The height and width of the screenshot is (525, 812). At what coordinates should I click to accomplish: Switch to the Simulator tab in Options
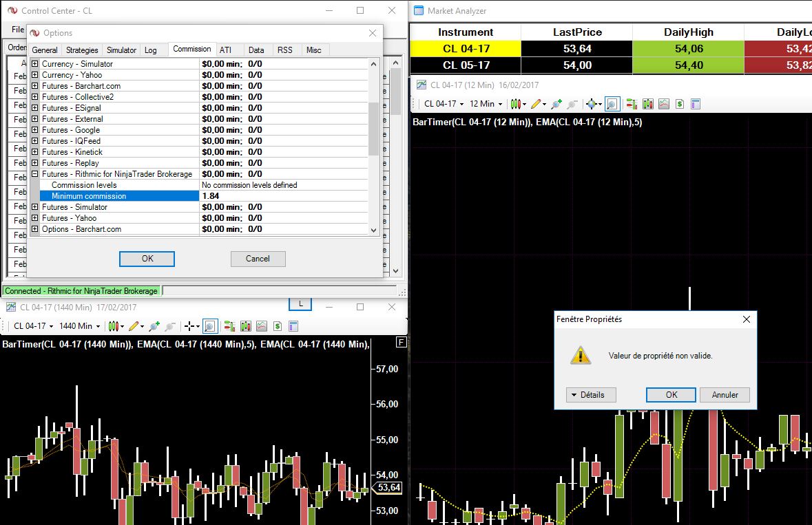[121, 50]
